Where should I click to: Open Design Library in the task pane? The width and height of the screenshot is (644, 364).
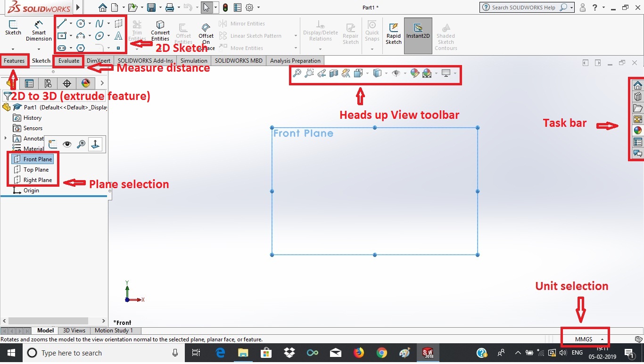pos(637,97)
